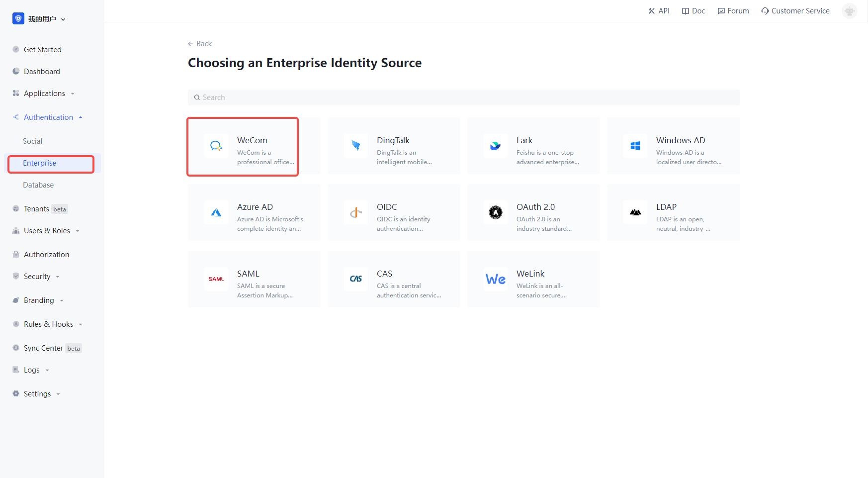This screenshot has width=868, height=478.
Task: Open the user avatar in top right
Action: (x=849, y=11)
